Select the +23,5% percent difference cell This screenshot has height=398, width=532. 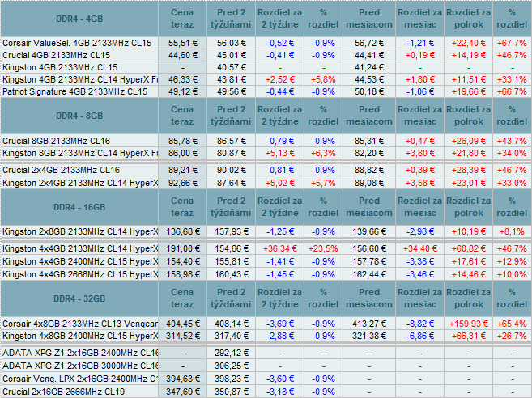point(323,249)
